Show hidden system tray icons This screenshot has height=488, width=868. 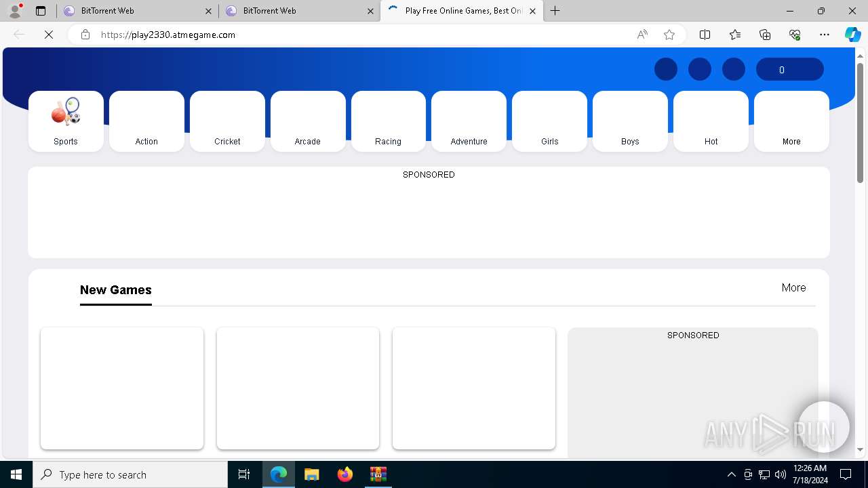(731, 474)
